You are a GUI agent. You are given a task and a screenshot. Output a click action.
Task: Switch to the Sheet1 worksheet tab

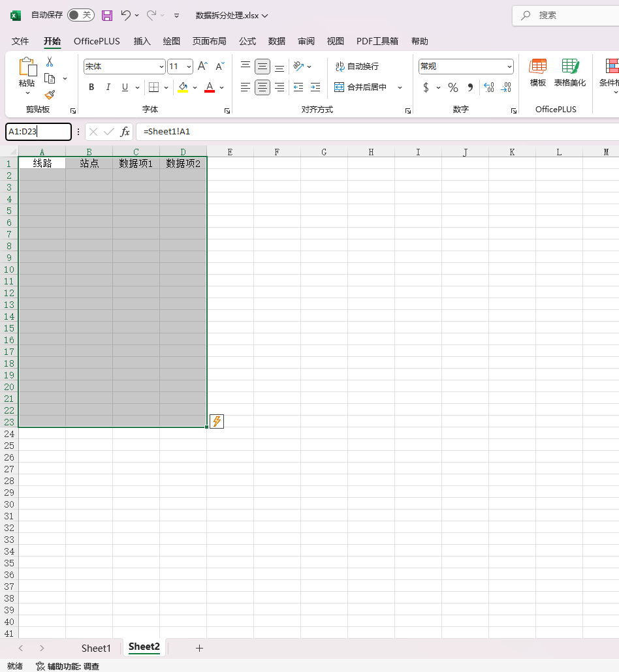click(x=96, y=648)
